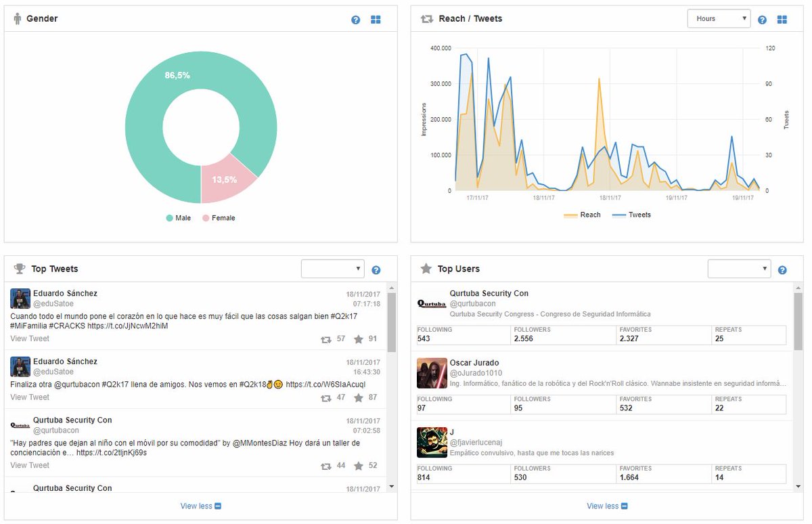Screen dimensions: 812x524
Task: Click the Reach / Tweets grid layout icon
Action: tap(782, 20)
